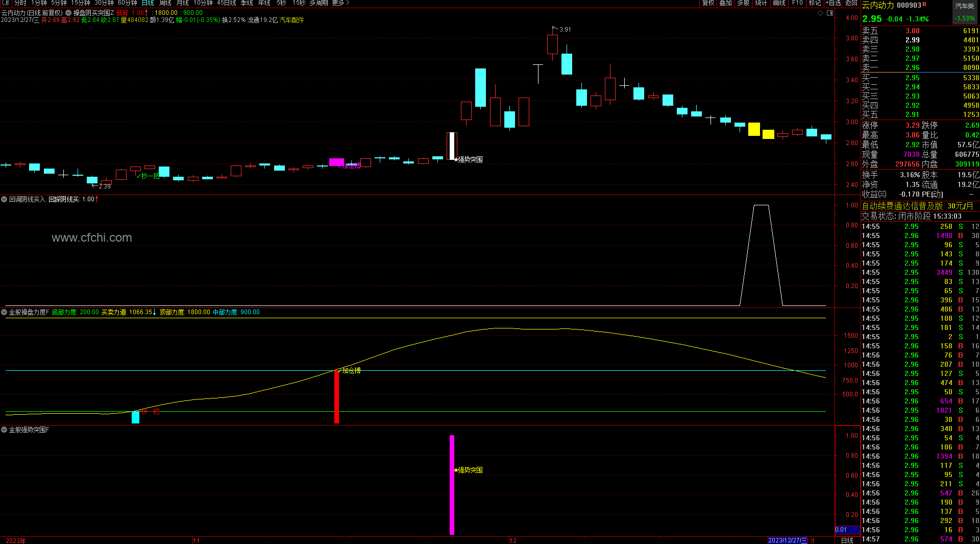Click the 日线 period label at bottom right
This screenshot has height=544, width=980.
pos(847,540)
